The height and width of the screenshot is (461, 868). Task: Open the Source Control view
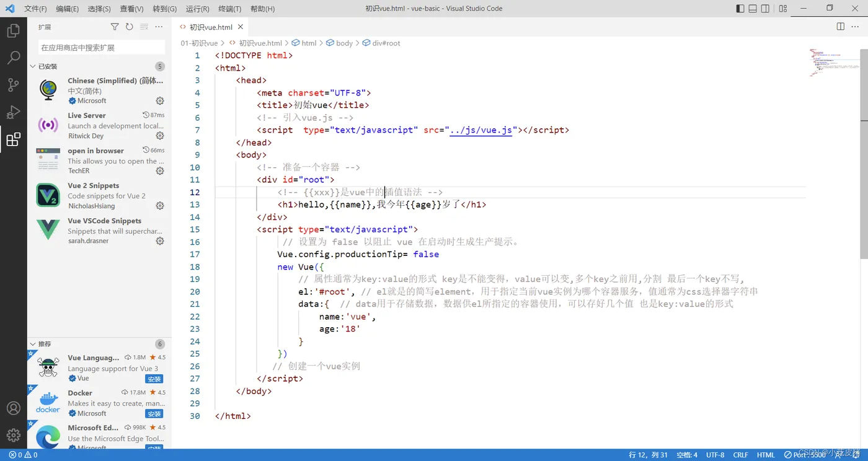pos(13,85)
